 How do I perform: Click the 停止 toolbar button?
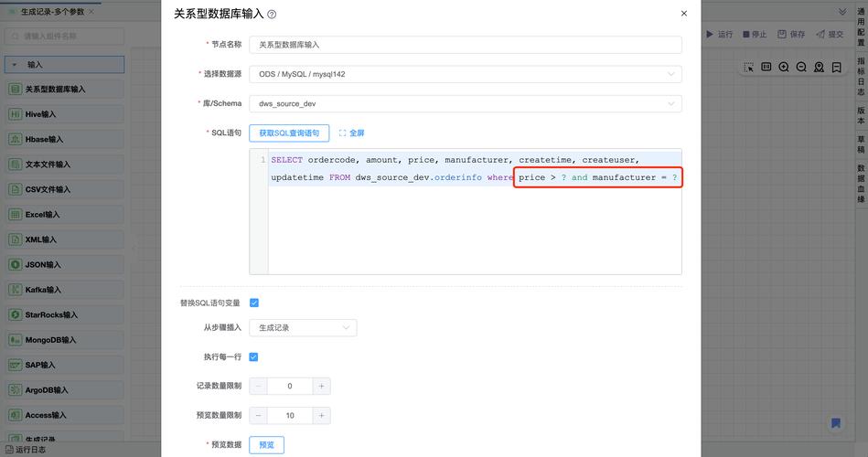(x=755, y=35)
